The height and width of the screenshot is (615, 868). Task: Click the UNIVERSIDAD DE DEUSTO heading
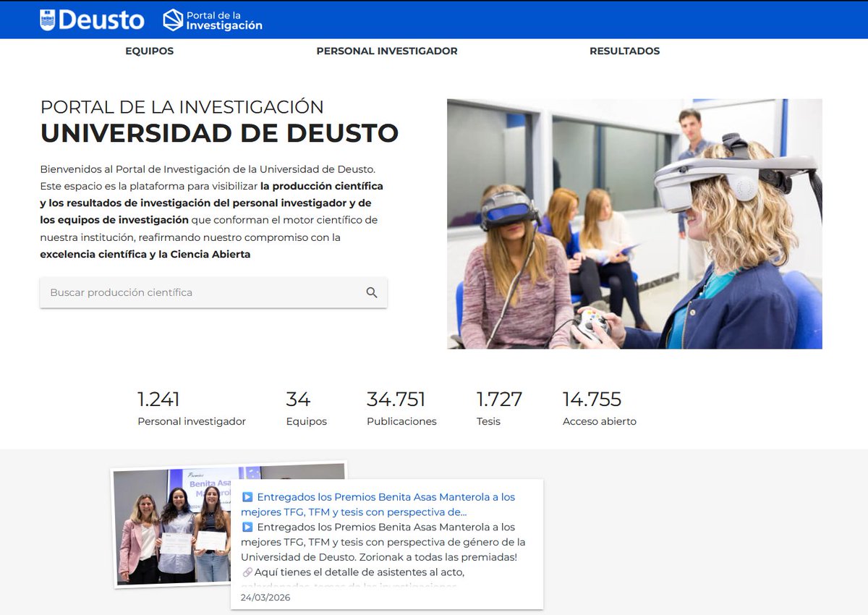coord(219,133)
